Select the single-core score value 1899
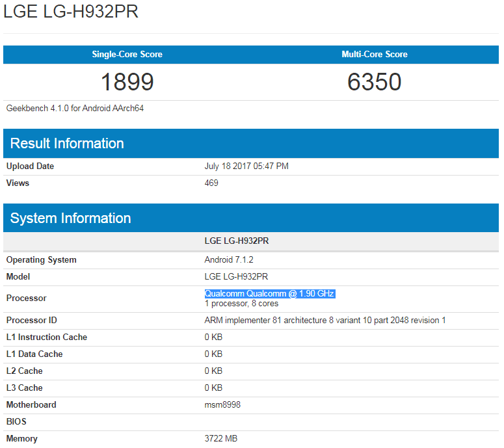 (127, 82)
